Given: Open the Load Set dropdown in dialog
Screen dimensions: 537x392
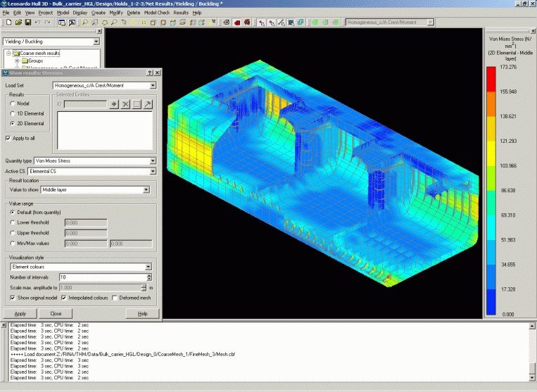Looking at the screenshot, I should (x=153, y=86).
